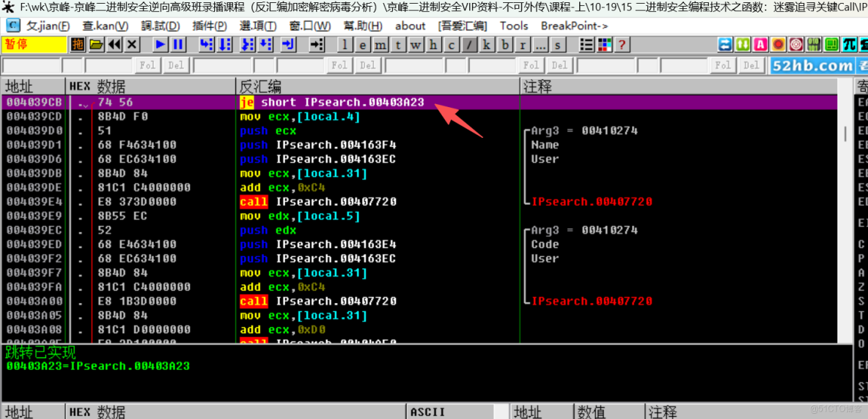Click the 010 101 binary plugin icon

[814, 45]
